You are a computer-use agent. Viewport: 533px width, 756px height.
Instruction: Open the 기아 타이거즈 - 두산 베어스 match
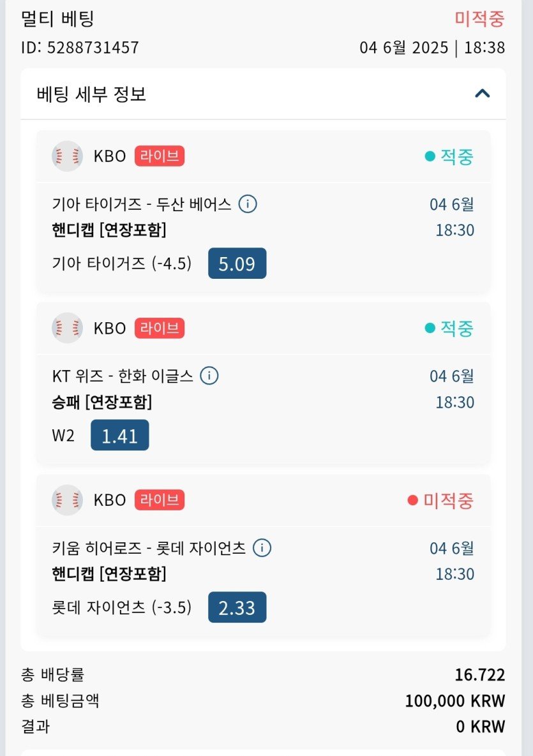[x=142, y=204]
